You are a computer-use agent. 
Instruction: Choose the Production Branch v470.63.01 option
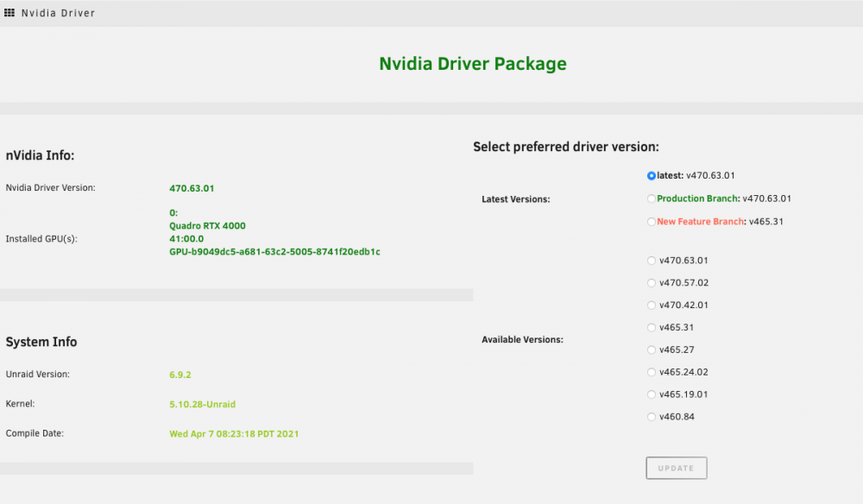651,198
